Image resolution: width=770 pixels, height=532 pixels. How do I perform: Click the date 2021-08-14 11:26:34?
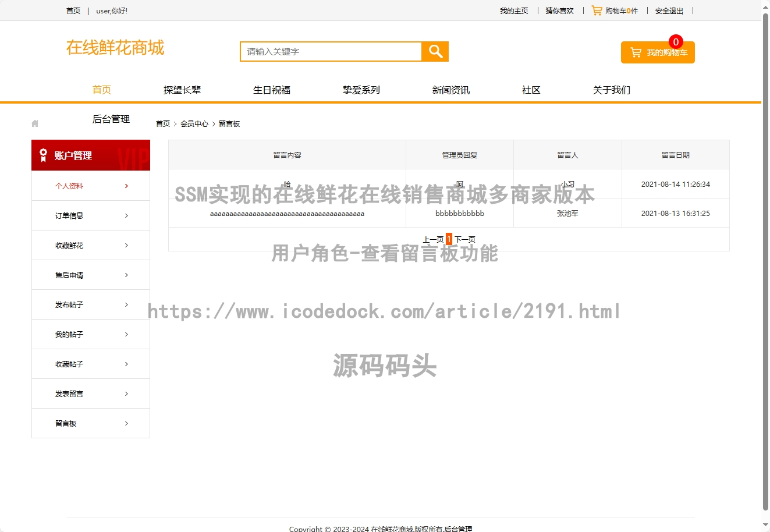[676, 185]
